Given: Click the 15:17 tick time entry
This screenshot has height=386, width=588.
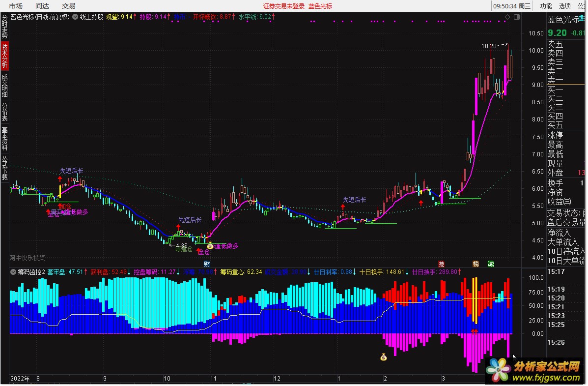Looking at the screenshot, I should click(x=556, y=271).
